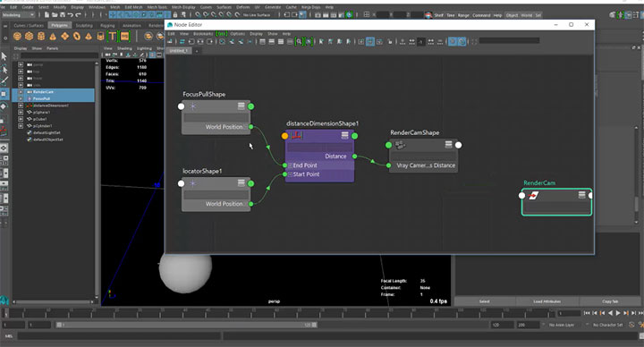Click the Go to start of playback button
The width and height of the screenshot is (644, 347).
coord(587,313)
